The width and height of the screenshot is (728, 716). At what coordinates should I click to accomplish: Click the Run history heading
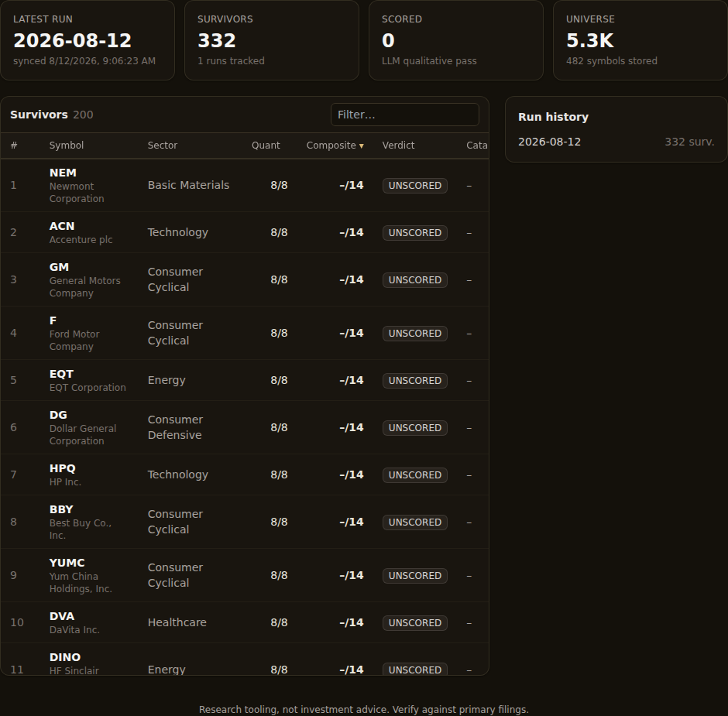point(553,117)
